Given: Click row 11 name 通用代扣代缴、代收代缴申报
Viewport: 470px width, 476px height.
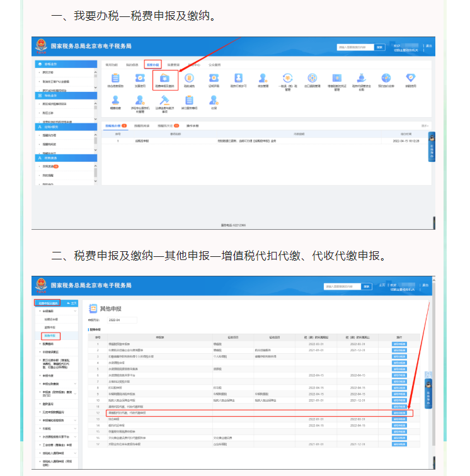Looking at the screenshot, I should [x=126, y=407].
